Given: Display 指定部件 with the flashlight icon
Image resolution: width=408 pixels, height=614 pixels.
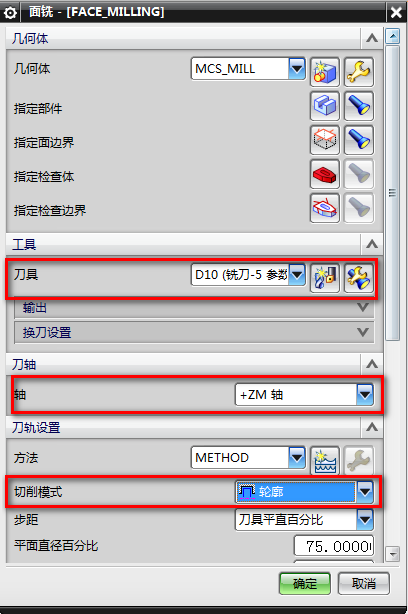Looking at the screenshot, I should [359, 106].
